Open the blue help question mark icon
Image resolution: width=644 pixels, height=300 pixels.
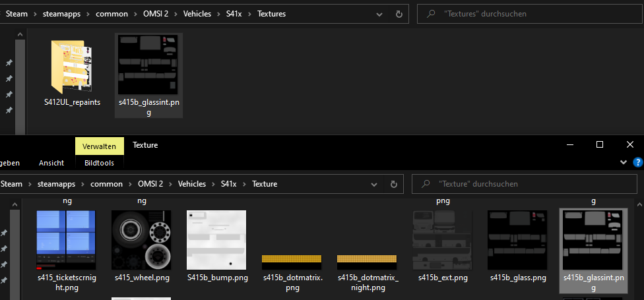click(637, 162)
